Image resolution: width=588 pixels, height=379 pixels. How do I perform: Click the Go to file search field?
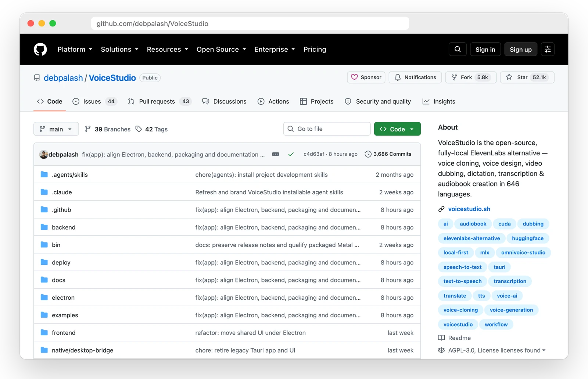(x=327, y=129)
